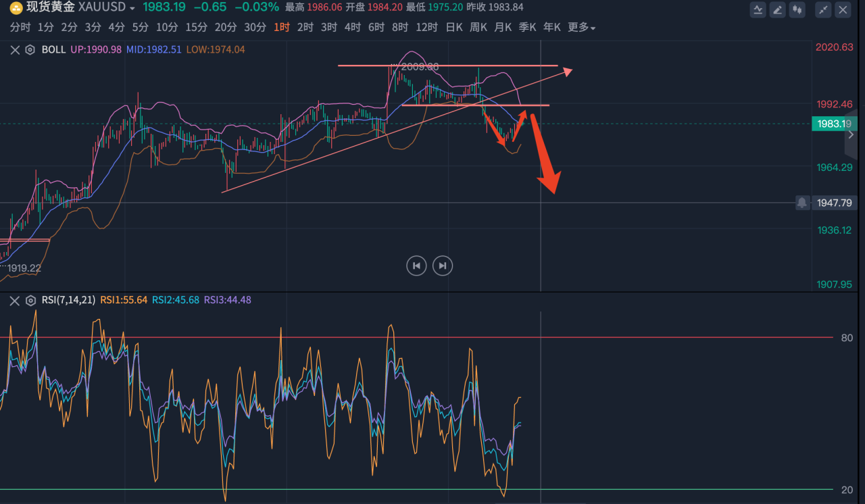Switch to the 年K yearly chart
Viewport: 865px width, 504px height.
[552, 28]
